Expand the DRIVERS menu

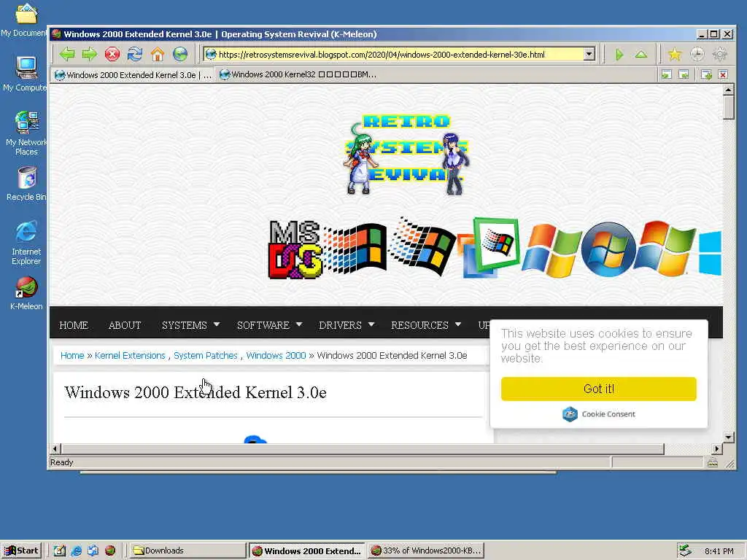[x=347, y=325]
